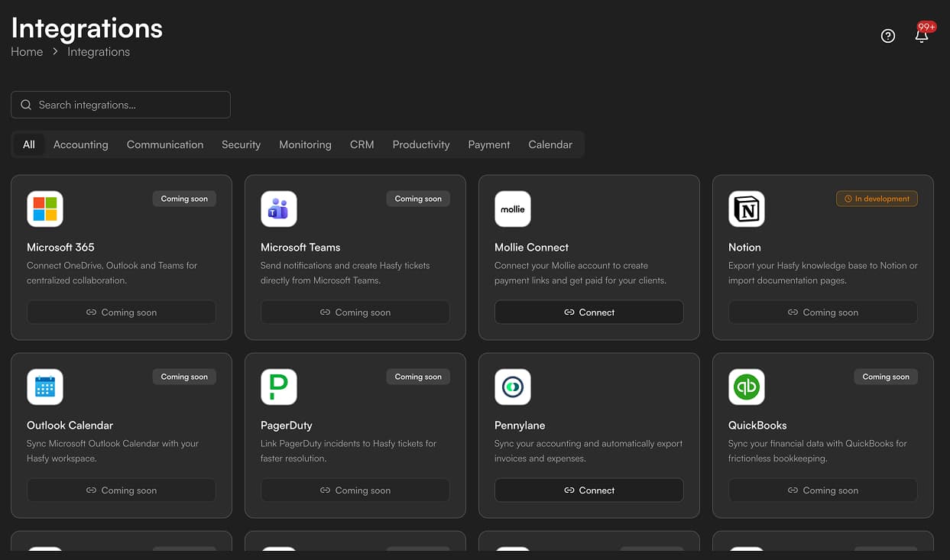Click Coming soon badge on Microsoft Teams card
Image resolution: width=950 pixels, height=560 pixels.
pyautogui.click(x=418, y=199)
